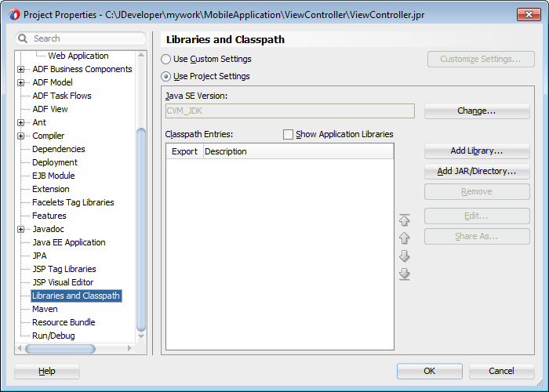Click tree scroll left arrow

[x=20, y=348]
